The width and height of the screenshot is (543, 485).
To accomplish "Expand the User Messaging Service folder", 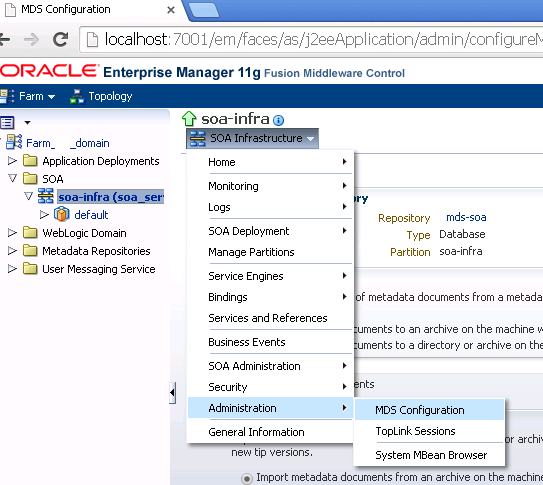I will point(12,268).
